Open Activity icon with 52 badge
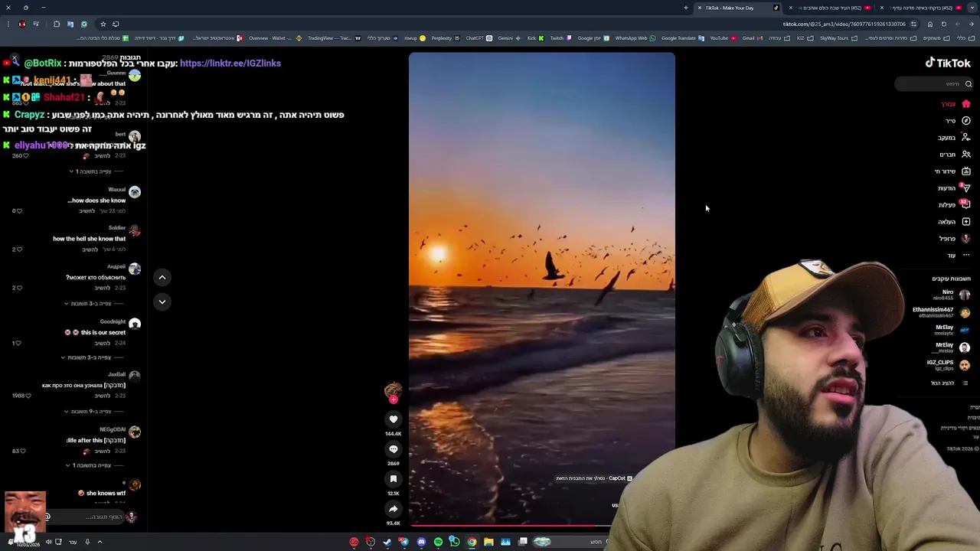Image resolution: width=980 pixels, height=551 pixels. pos(966,205)
